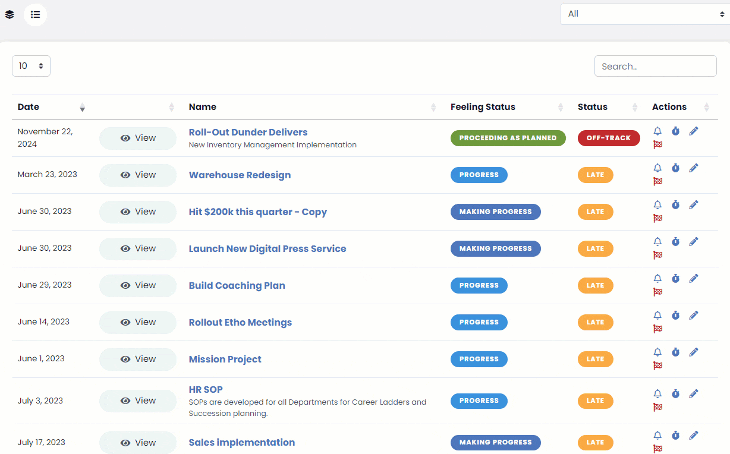
Task: Click the bell icon for Roll-Out Dunder Delivers
Action: coord(657,131)
